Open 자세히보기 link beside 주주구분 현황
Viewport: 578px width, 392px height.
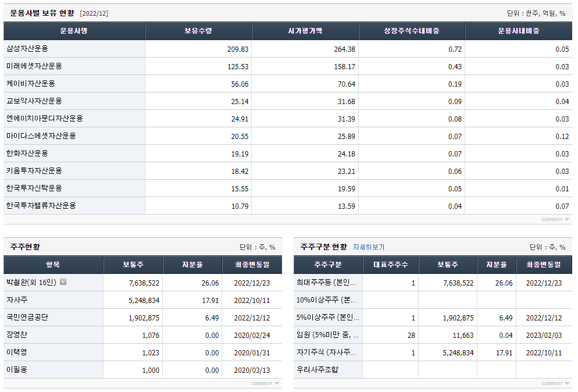coord(368,247)
